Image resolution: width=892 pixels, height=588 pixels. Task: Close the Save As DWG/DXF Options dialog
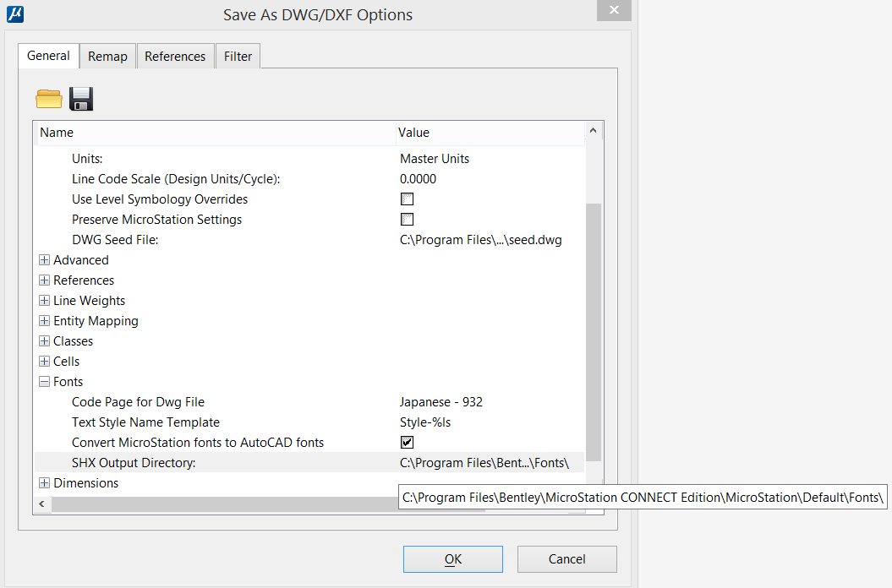pos(614,10)
